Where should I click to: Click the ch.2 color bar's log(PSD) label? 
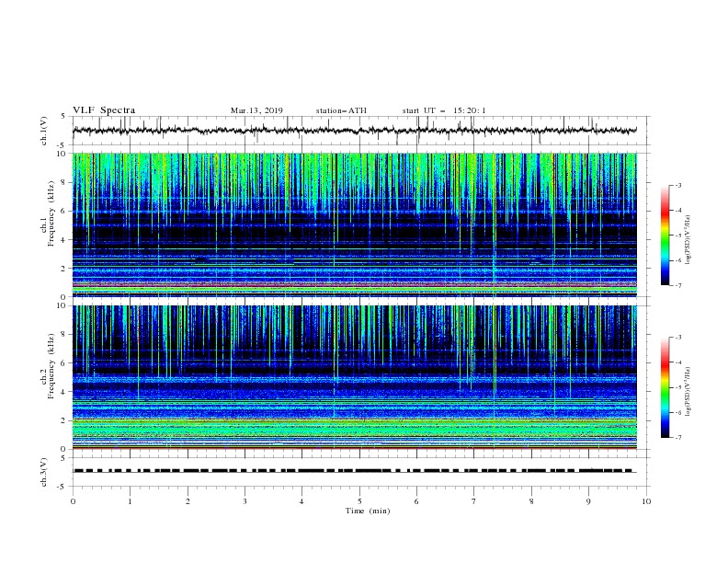688,392
